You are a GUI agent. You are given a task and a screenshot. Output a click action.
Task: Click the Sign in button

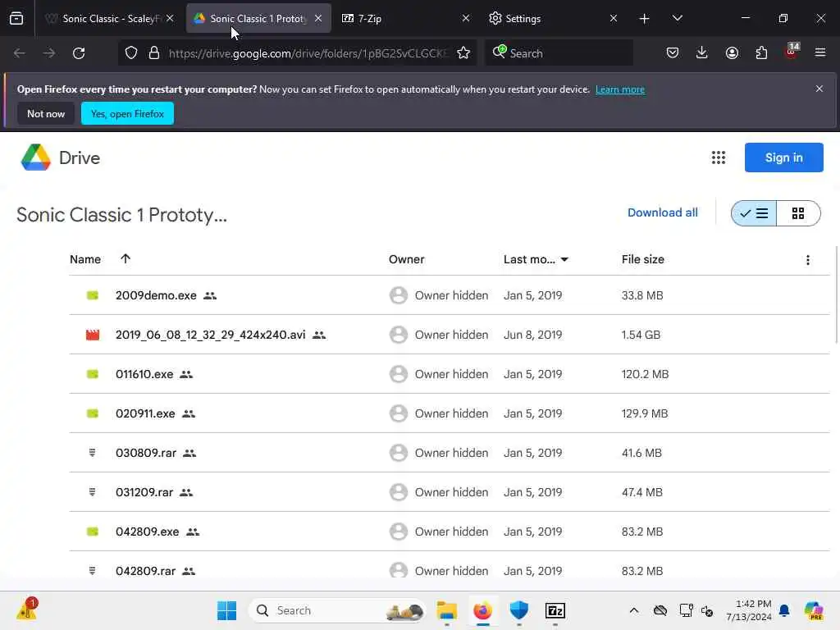(x=783, y=157)
